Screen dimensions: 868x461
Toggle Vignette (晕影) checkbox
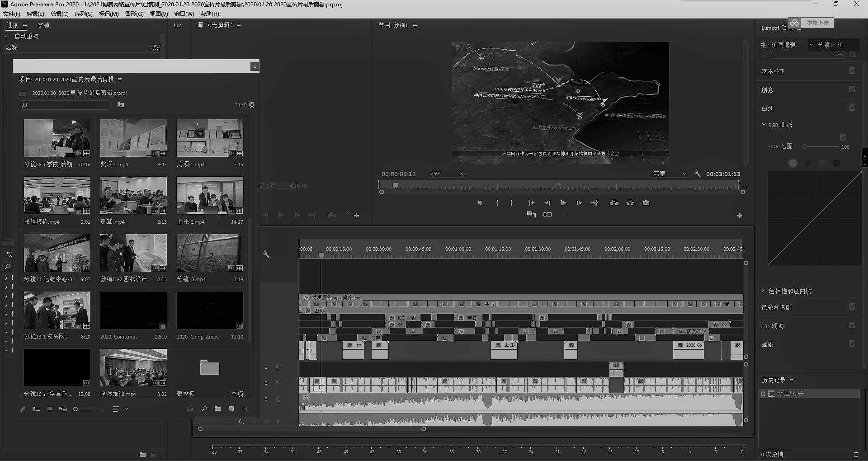[852, 343]
